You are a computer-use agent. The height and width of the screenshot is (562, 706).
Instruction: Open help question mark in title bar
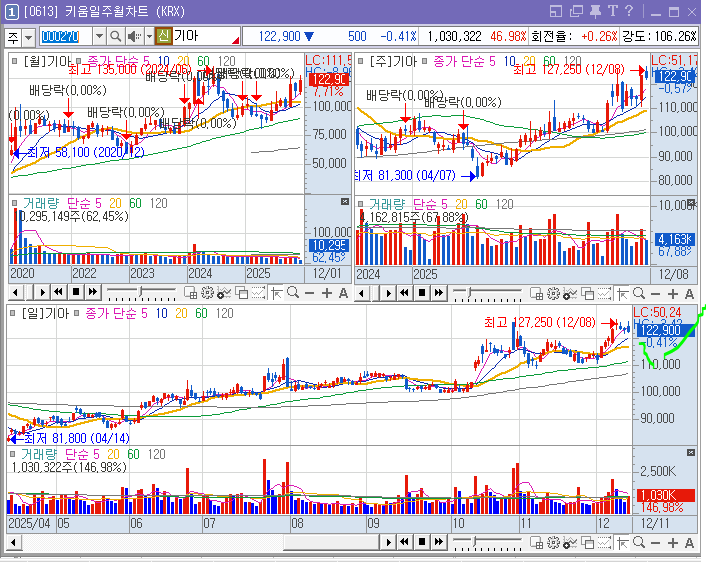pyautogui.click(x=629, y=11)
